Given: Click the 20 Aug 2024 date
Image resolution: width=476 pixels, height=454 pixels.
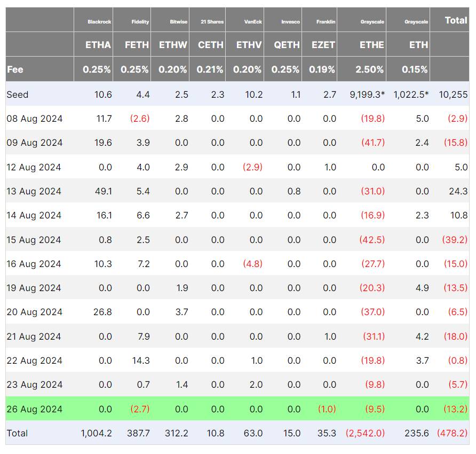Looking at the screenshot, I should click(35, 312).
